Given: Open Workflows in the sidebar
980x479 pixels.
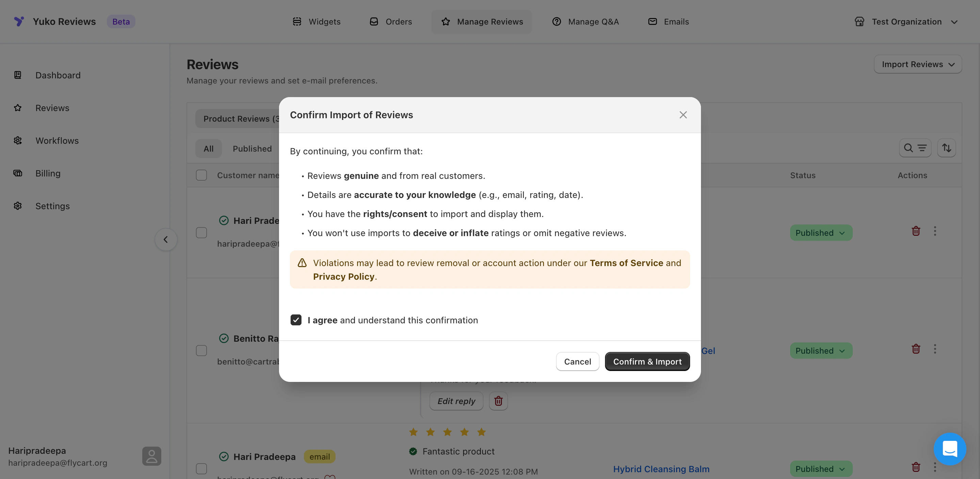Looking at the screenshot, I should [x=57, y=140].
